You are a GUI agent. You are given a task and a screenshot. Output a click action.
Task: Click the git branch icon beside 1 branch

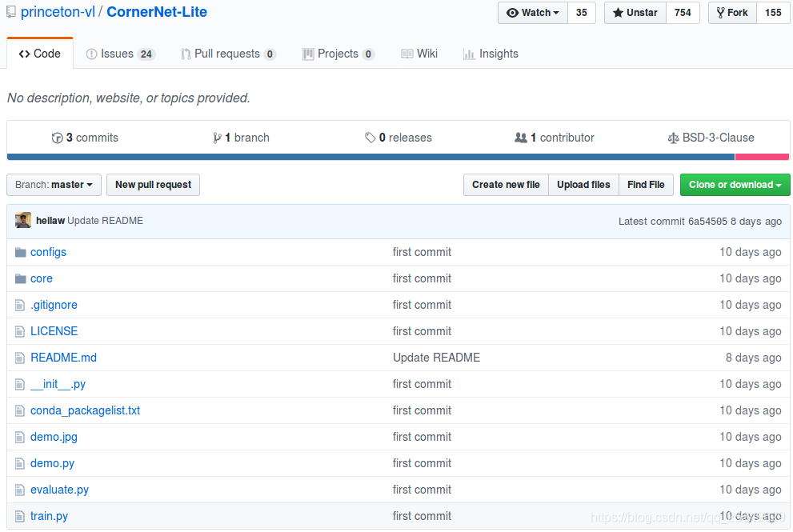217,138
